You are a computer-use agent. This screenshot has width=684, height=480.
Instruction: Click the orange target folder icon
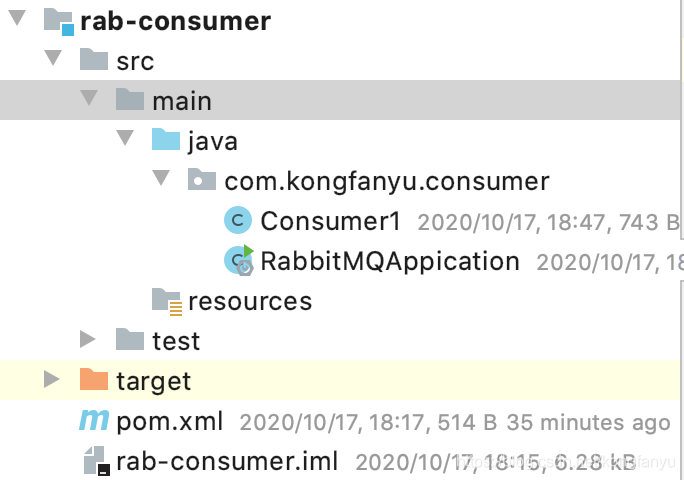[x=94, y=380]
